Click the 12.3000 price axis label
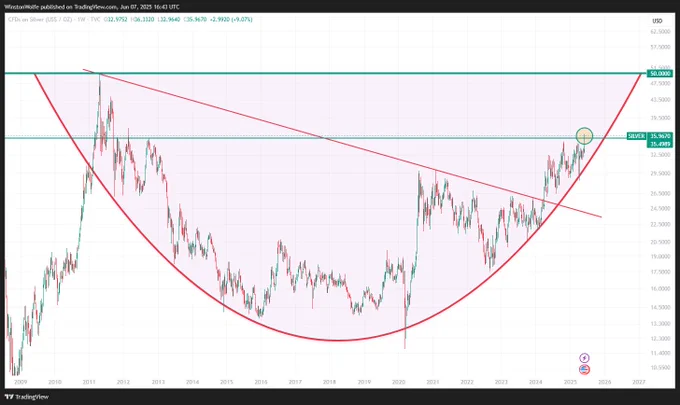The image size is (680, 405). 660,339
